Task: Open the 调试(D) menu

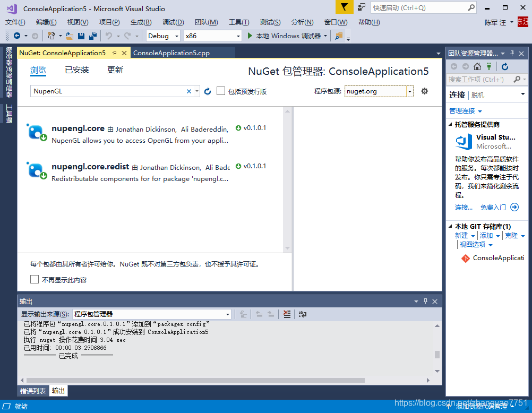Action: [x=173, y=22]
